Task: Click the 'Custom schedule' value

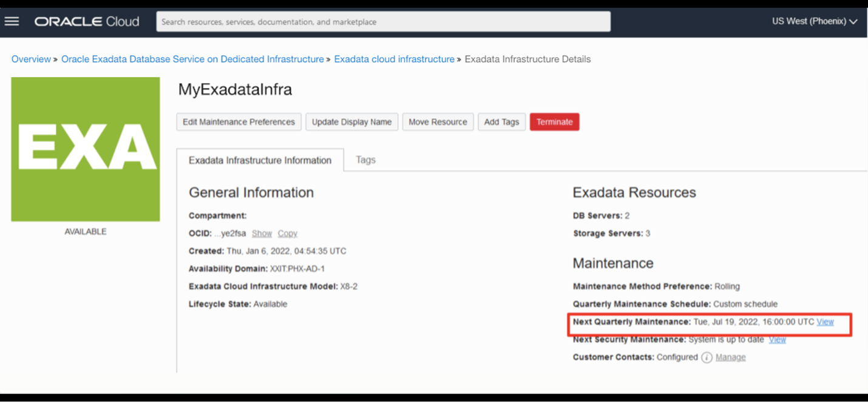Action: [745, 304]
